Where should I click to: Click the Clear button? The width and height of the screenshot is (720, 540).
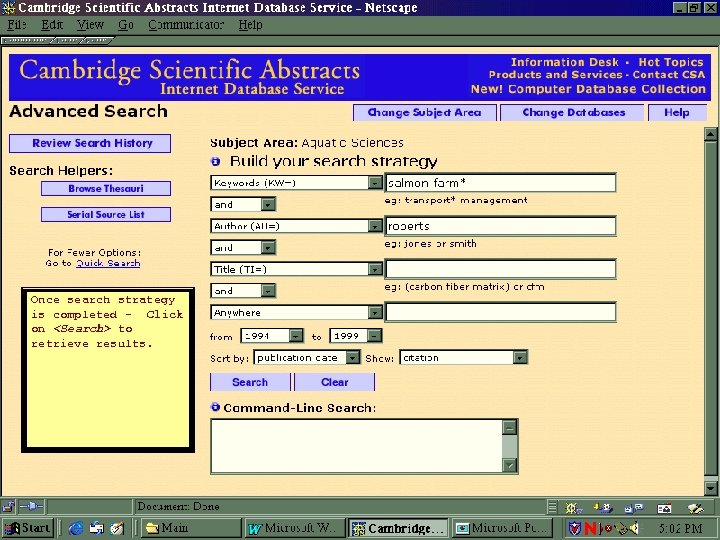[x=335, y=382]
